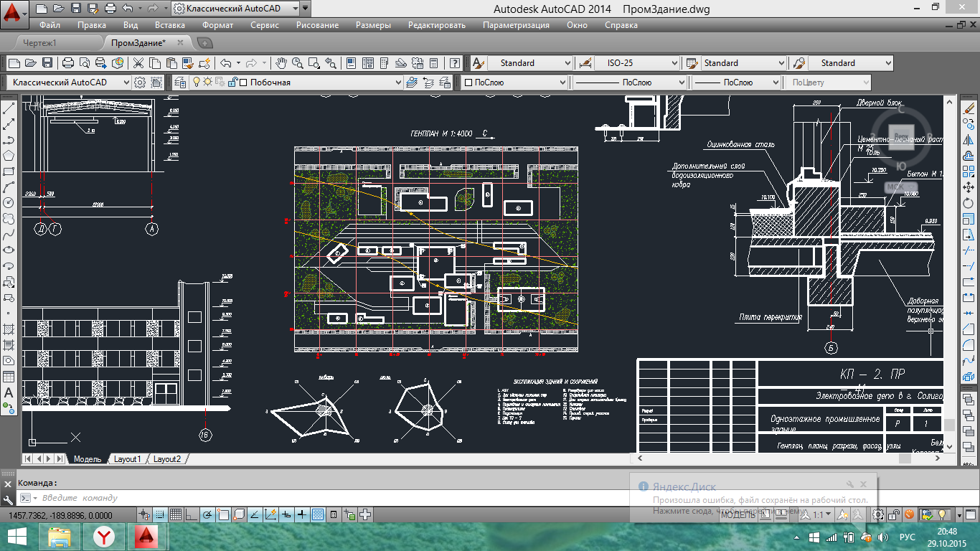The image size is (980, 551).
Task: Toggle Grid display in status bar
Action: coord(176,514)
